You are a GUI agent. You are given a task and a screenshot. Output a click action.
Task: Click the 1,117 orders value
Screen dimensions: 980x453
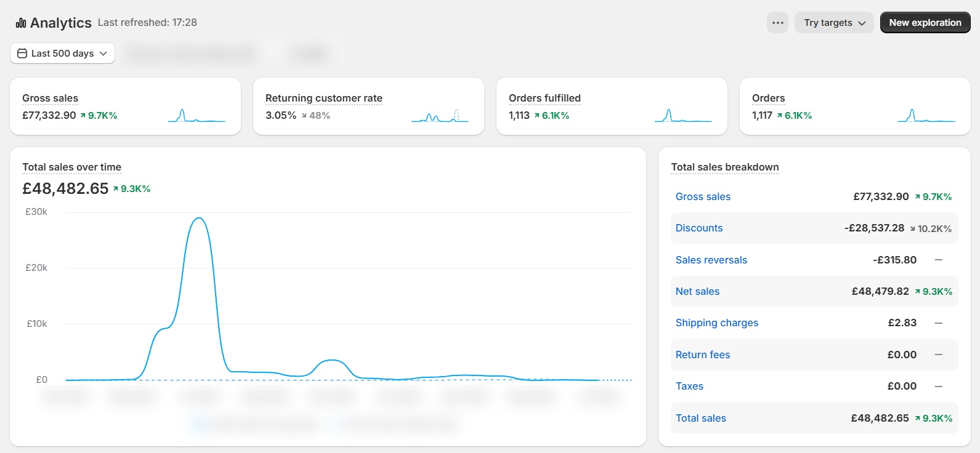(x=762, y=115)
